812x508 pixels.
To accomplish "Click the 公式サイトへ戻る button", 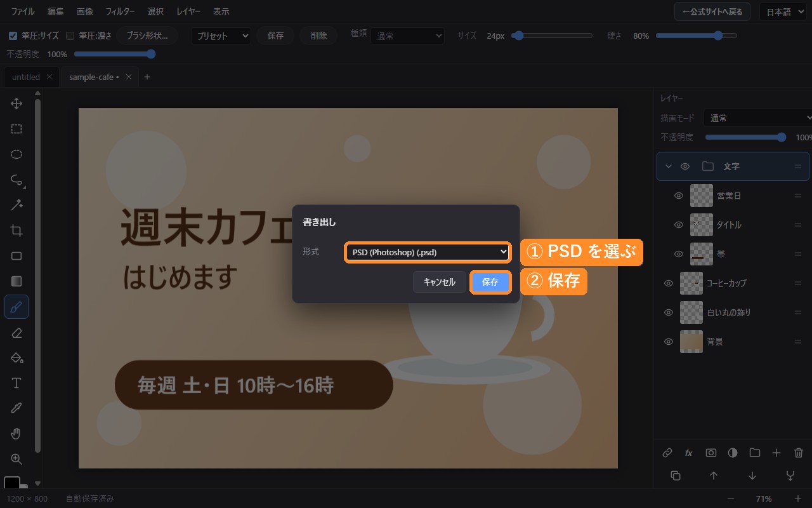I will click(x=712, y=11).
